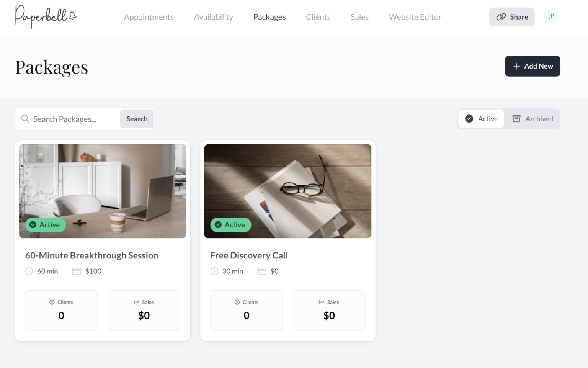Click the Share link button

pyautogui.click(x=512, y=17)
